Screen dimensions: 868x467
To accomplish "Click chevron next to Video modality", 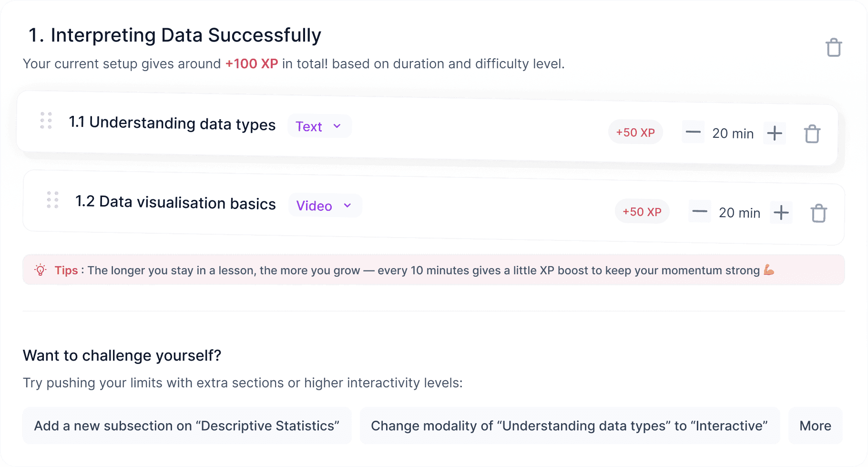I will coord(347,206).
